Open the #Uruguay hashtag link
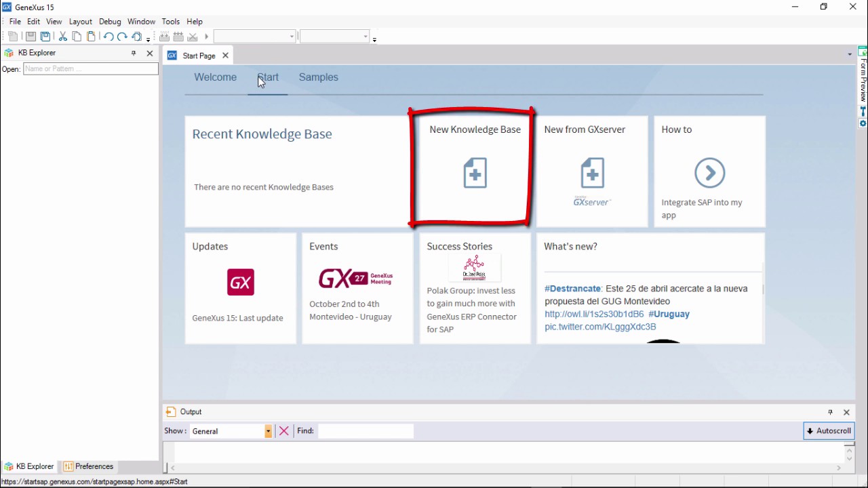This screenshot has width=868, height=488. [669, 314]
